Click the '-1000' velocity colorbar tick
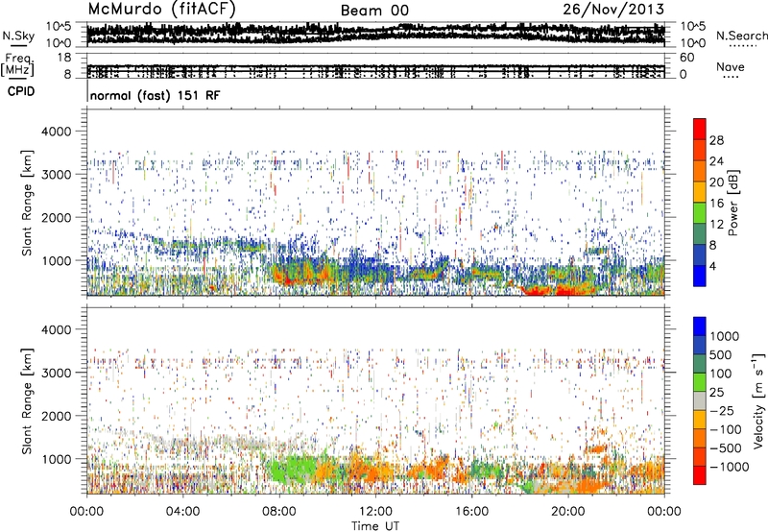Image resolution: width=768 pixels, height=532 pixels. point(730,467)
